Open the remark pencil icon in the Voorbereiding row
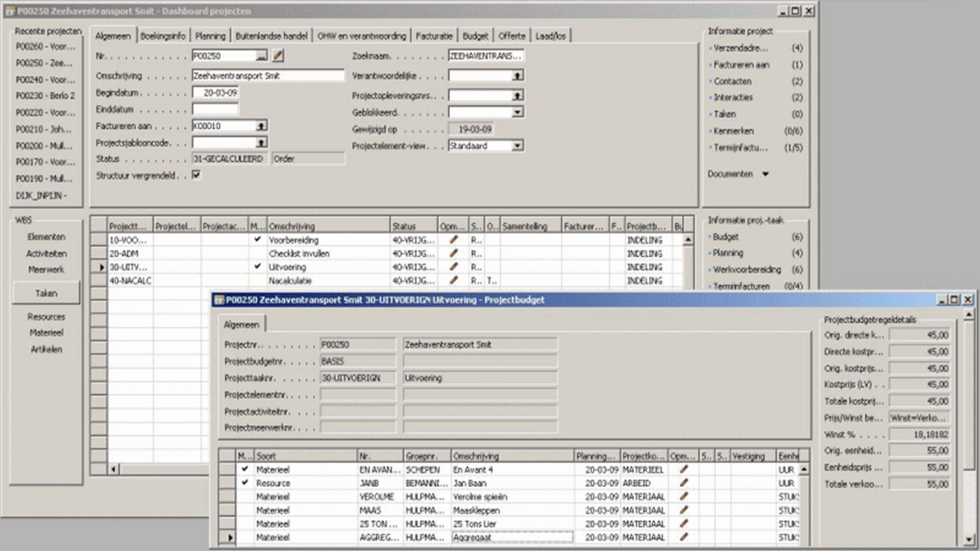Viewport: 980px width, 551px height. (x=453, y=239)
